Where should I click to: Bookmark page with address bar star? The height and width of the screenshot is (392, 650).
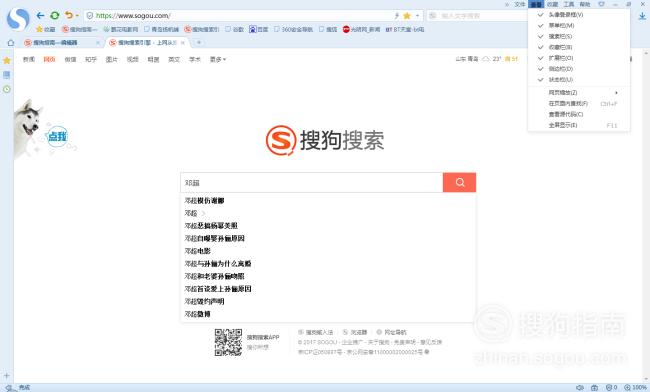[x=407, y=16]
